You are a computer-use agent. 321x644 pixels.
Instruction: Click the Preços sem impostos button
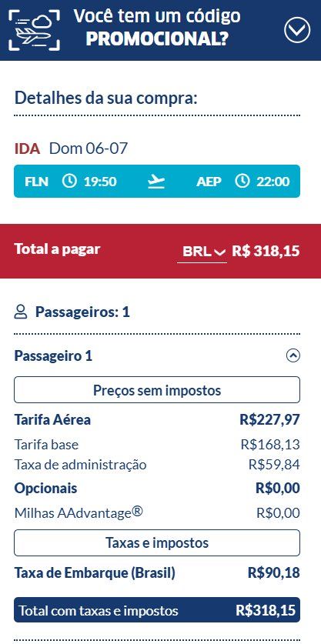click(157, 390)
